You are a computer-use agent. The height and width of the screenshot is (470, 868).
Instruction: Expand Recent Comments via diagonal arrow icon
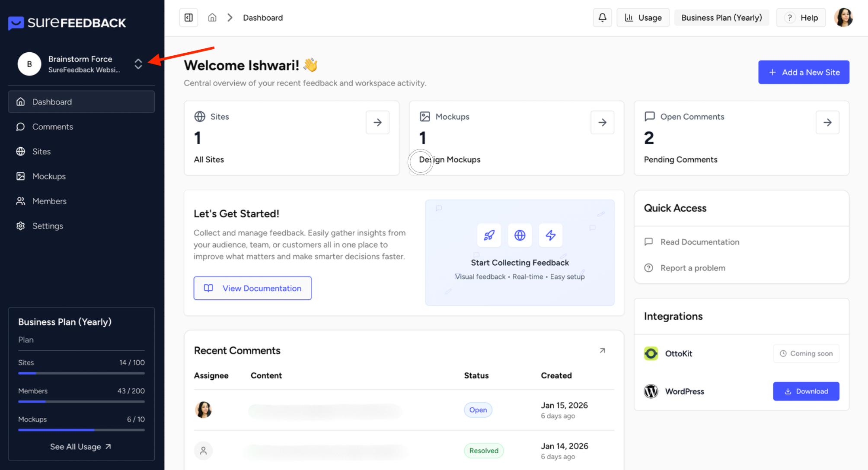tap(602, 351)
